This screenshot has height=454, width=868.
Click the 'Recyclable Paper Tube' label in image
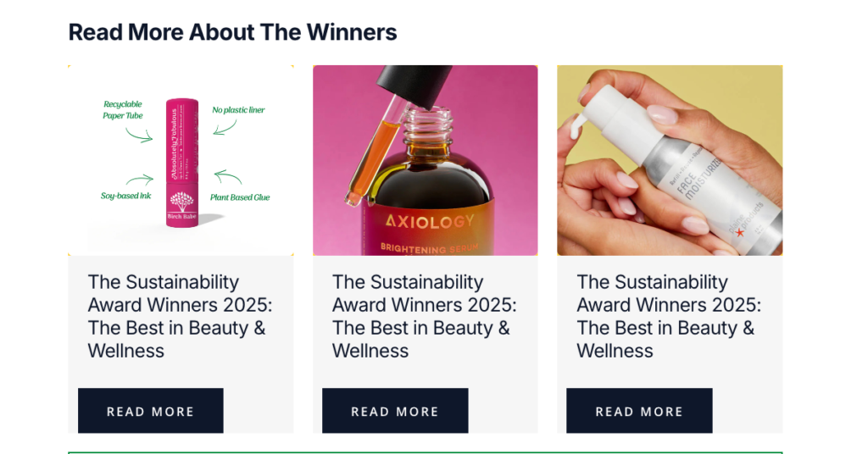click(123, 110)
